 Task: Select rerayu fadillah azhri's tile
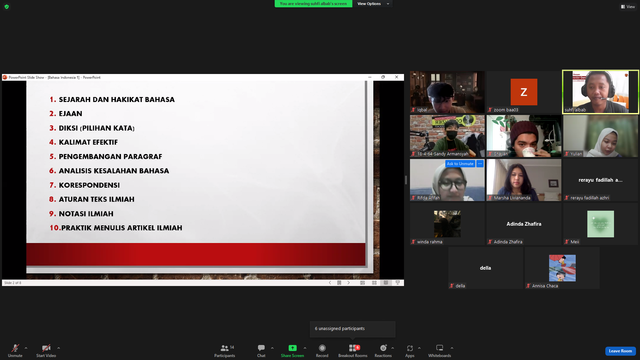pyautogui.click(x=600, y=180)
